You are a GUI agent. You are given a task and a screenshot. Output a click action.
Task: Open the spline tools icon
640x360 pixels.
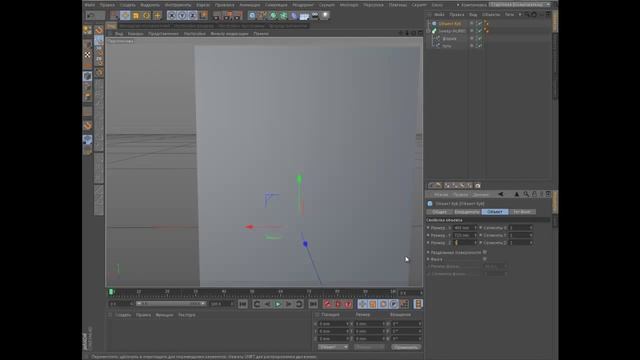coord(262,16)
